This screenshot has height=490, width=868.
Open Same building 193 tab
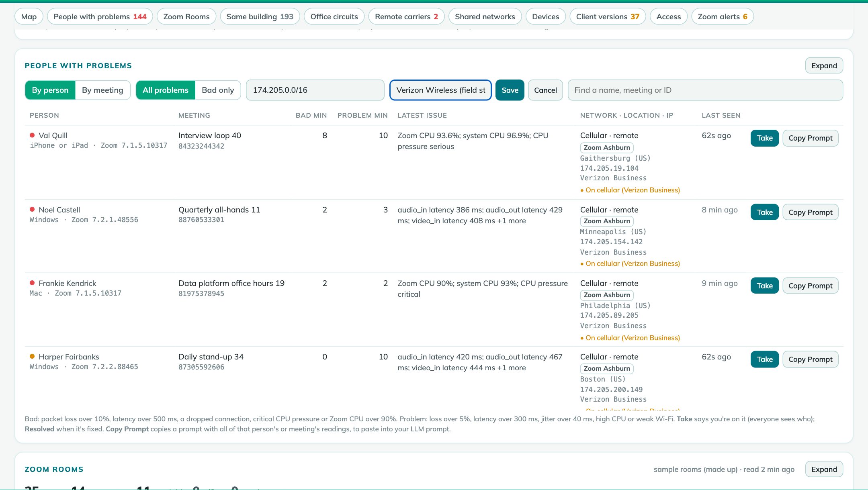pos(260,16)
